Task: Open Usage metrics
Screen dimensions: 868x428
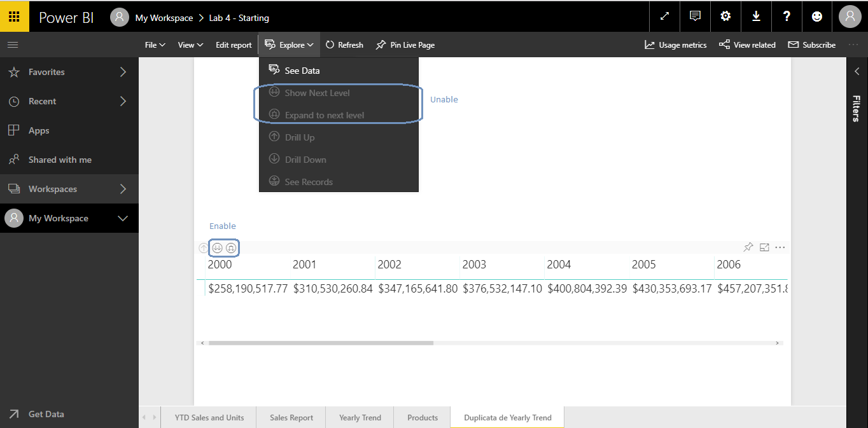Action: (x=675, y=45)
